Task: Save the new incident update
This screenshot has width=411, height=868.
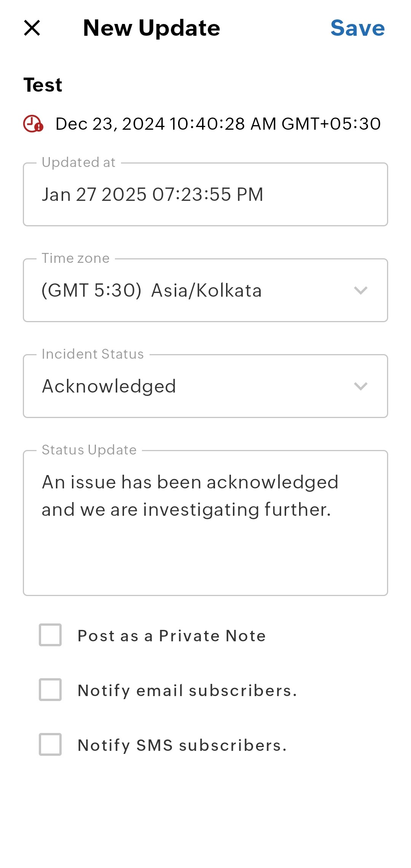Action: coord(357,28)
